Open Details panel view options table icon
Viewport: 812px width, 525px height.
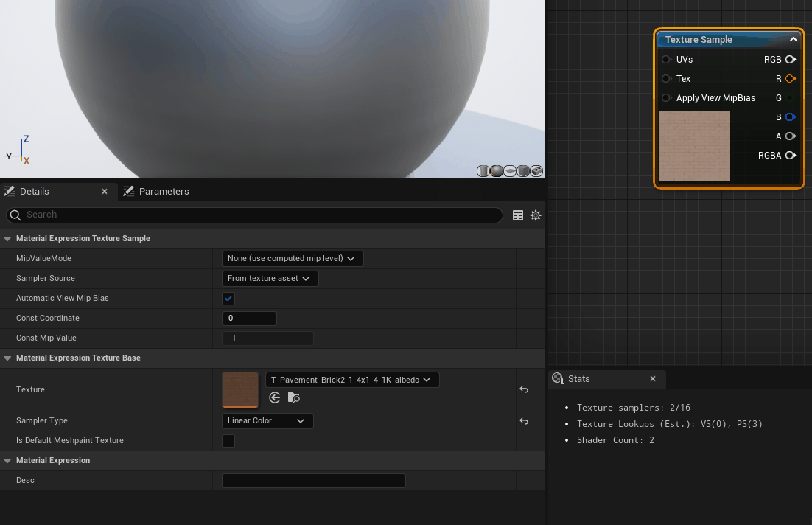pos(518,215)
